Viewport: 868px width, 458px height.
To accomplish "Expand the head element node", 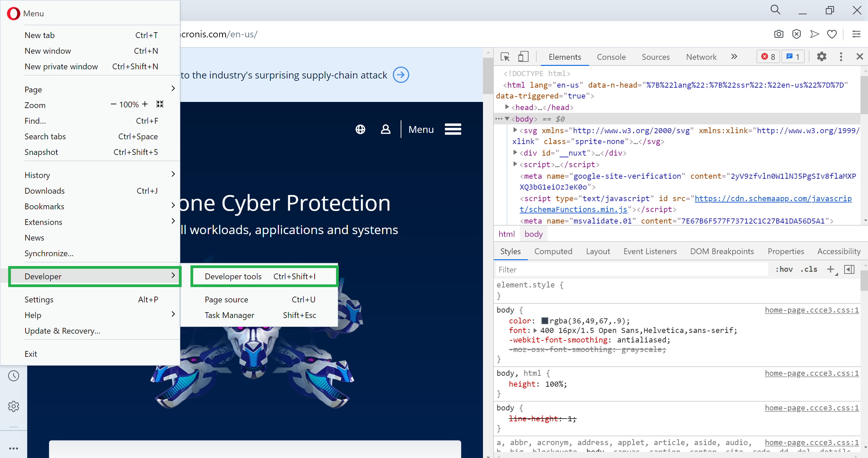I will point(507,107).
